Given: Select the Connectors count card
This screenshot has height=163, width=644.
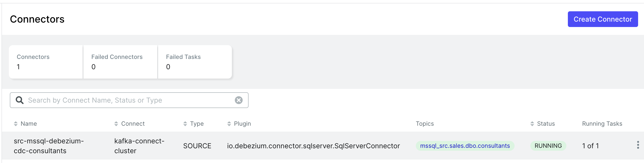Looking at the screenshot, I should 46,62.
